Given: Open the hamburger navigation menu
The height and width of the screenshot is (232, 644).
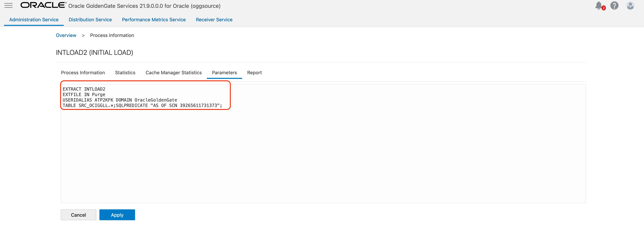Looking at the screenshot, I should click(x=8, y=5).
